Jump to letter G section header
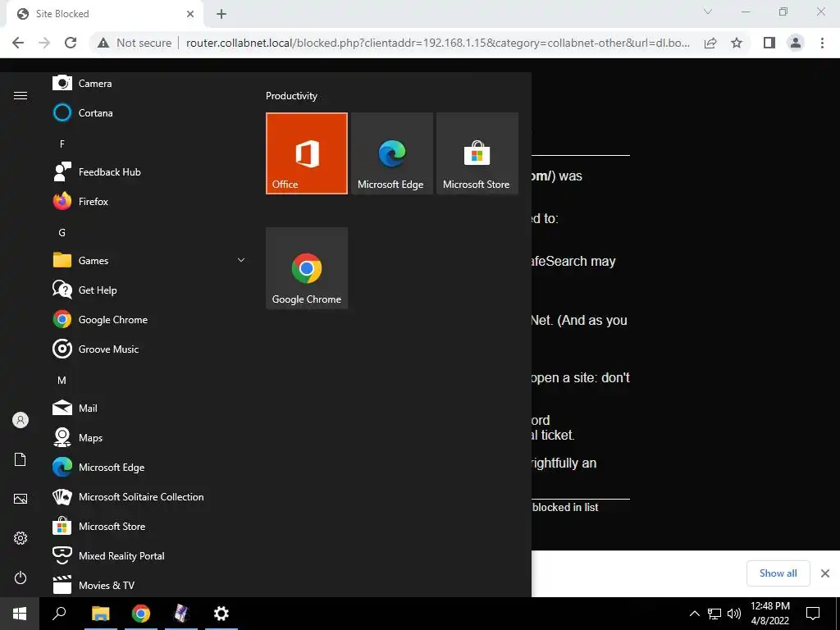The image size is (840, 630). 62,232
